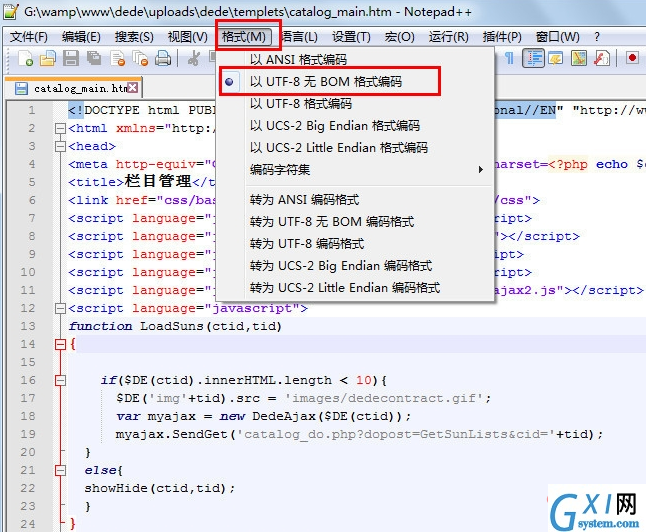Open the 设置(T) menu
Viewport: 646px width, 532px height.
tap(351, 37)
